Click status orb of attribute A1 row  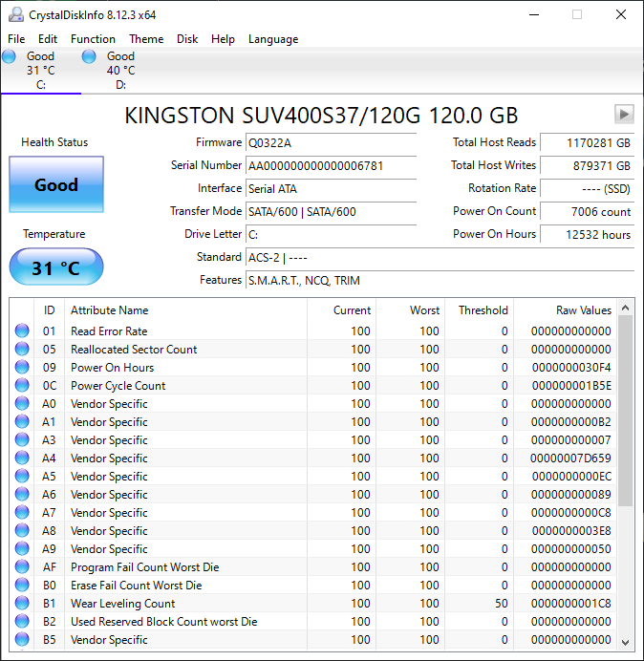click(22, 421)
